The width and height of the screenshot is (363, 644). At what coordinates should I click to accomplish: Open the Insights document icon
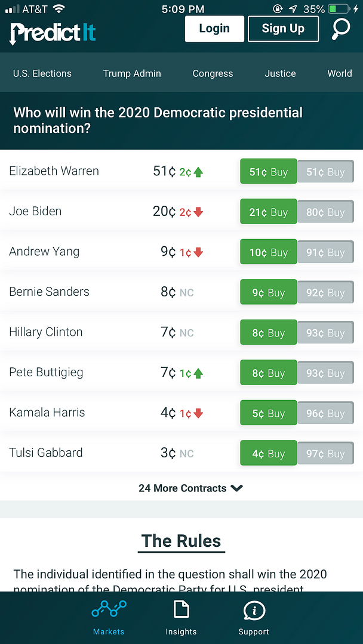tap(181, 610)
